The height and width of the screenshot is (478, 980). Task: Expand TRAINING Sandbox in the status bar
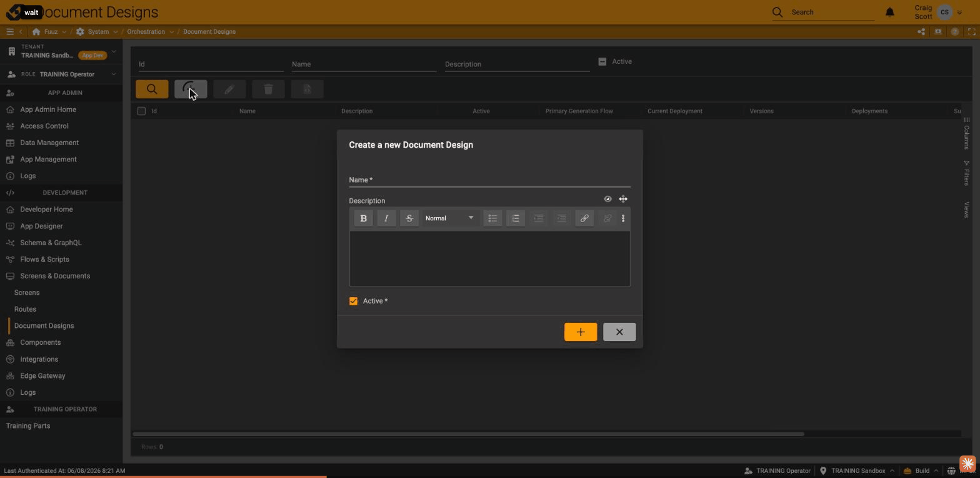point(892,470)
